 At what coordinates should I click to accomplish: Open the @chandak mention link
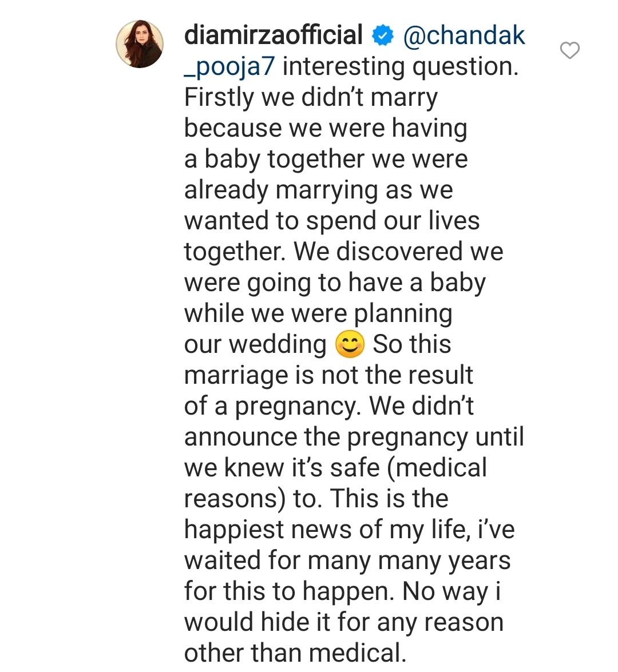coord(464,35)
